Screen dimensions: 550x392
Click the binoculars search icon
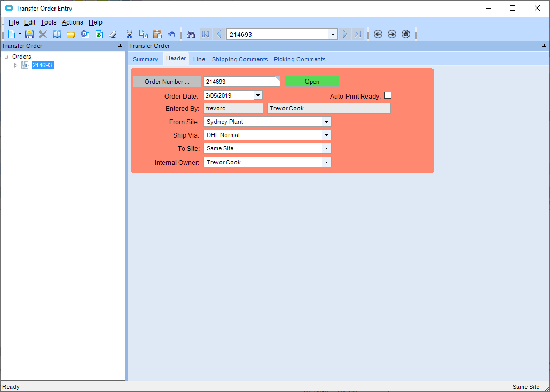191,34
